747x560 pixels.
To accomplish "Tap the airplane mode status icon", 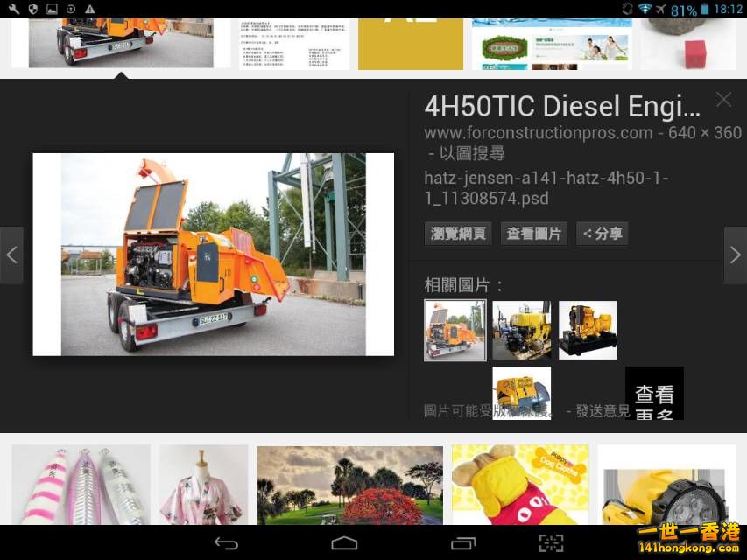I will point(661,9).
